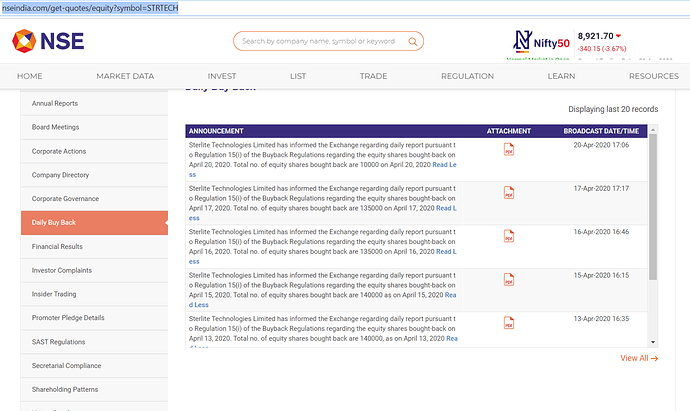Click the Nifty value 8,921.70

click(595, 36)
